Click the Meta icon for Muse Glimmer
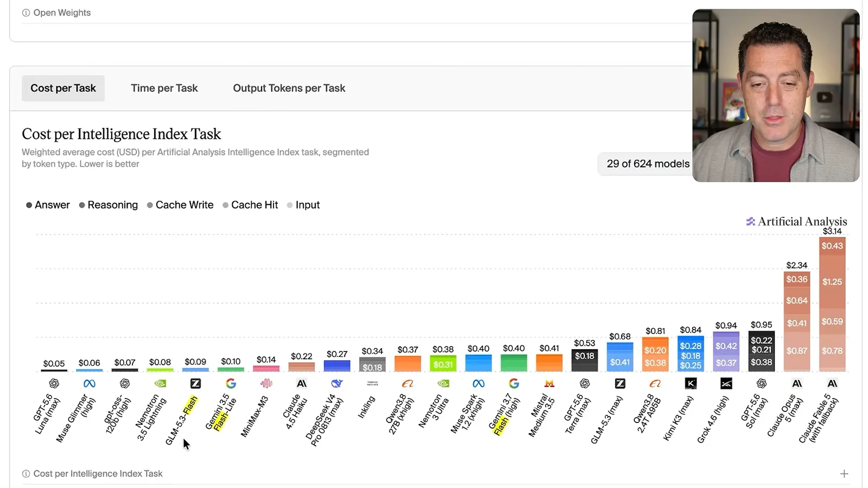 click(x=90, y=383)
